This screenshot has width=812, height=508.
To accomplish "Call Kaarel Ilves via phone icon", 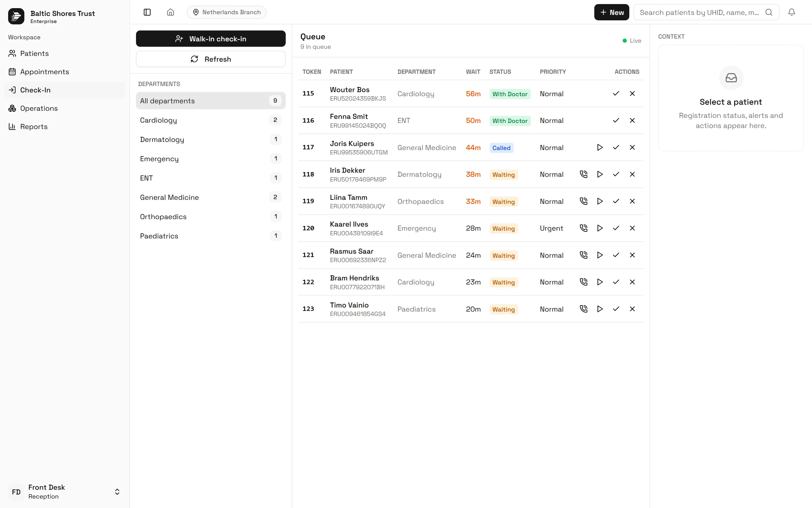I will click(x=584, y=228).
